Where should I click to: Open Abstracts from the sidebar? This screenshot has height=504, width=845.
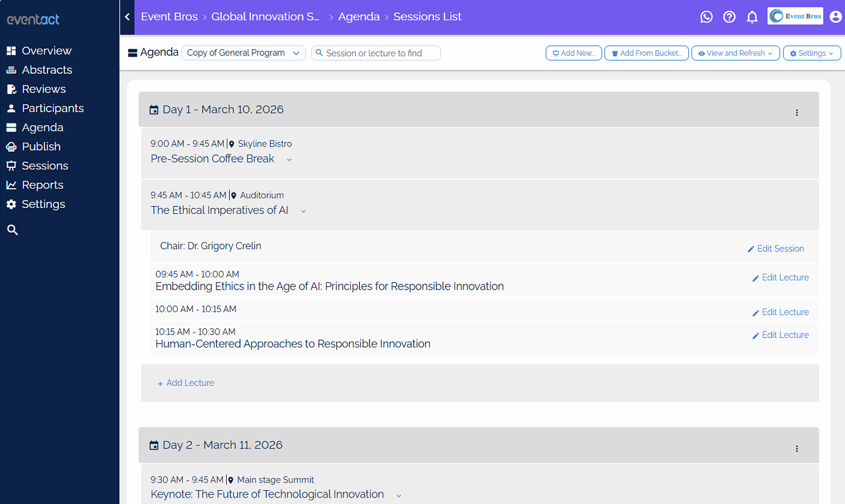[47, 70]
